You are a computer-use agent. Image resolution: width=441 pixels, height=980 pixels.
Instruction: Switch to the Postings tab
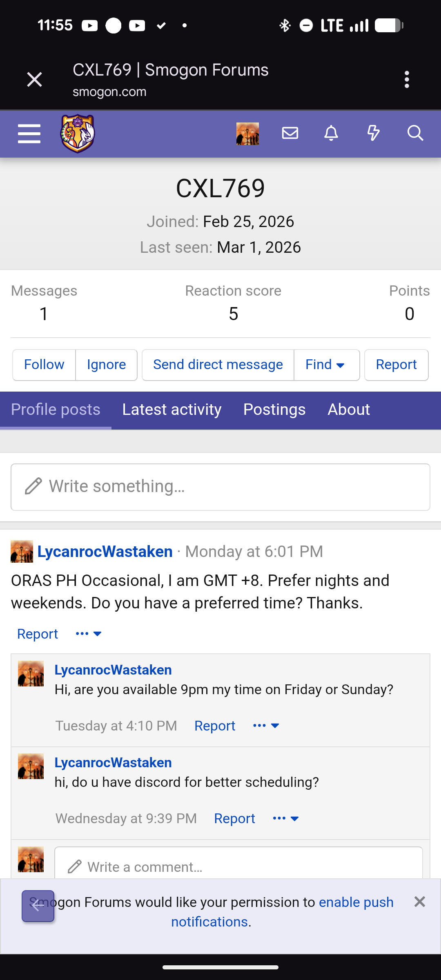click(274, 410)
